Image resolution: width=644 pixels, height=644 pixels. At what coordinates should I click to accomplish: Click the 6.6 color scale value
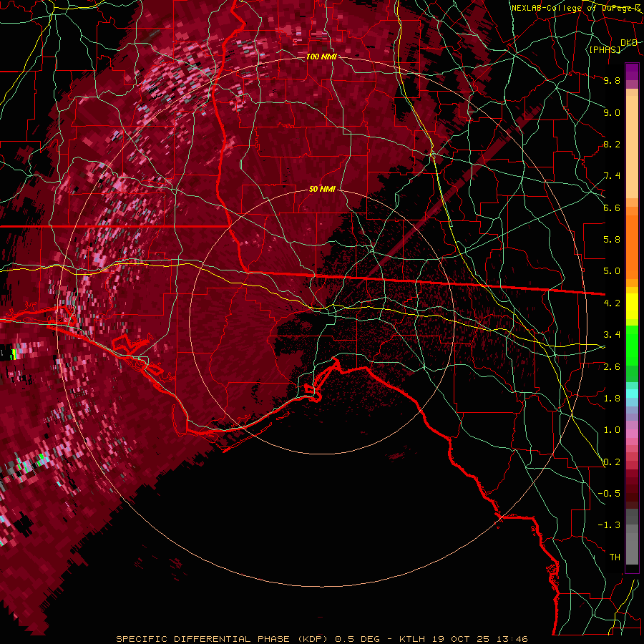click(612, 208)
